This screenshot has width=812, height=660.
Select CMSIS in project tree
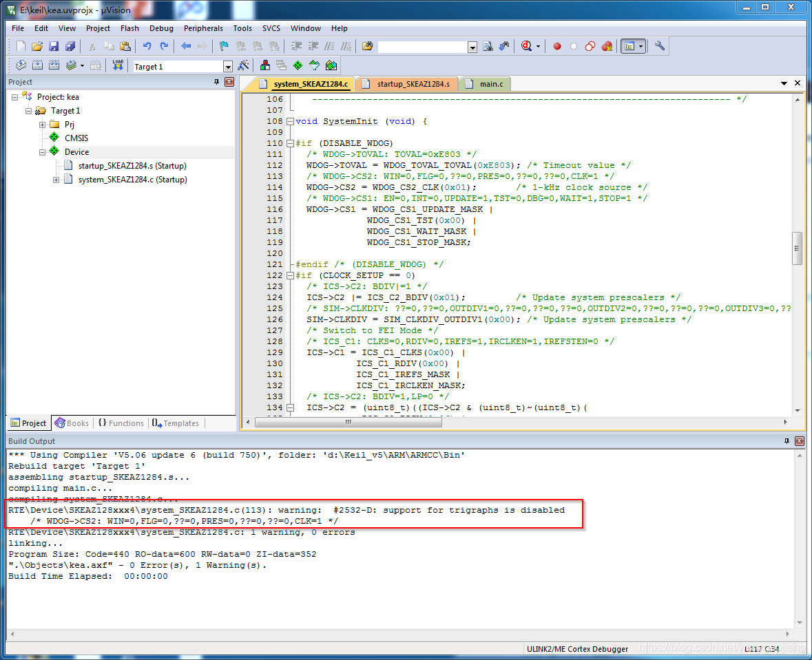76,138
